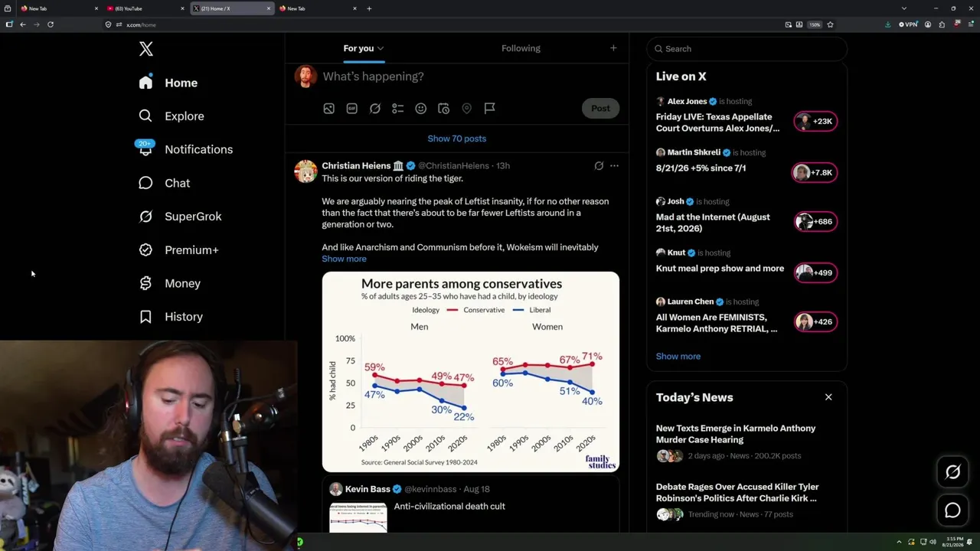Load new posts via Show 70 posts
The height and width of the screenshot is (551, 980).
click(457, 139)
